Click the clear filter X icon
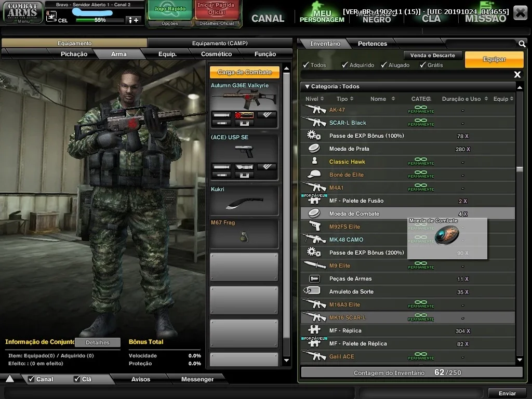The height and width of the screenshot is (399, 532). click(517, 75)
